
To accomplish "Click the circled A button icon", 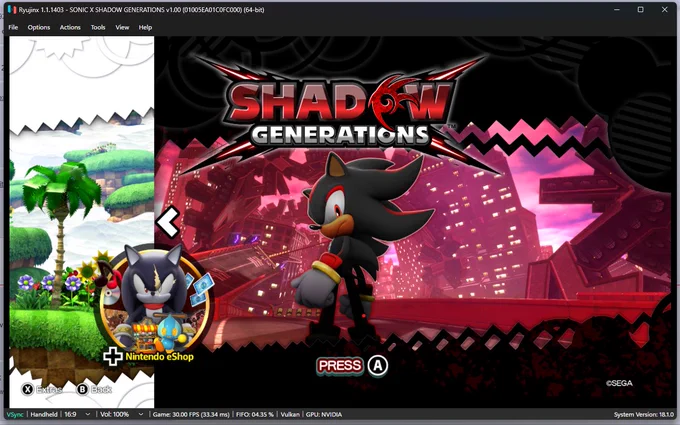I will pos(378,366).
